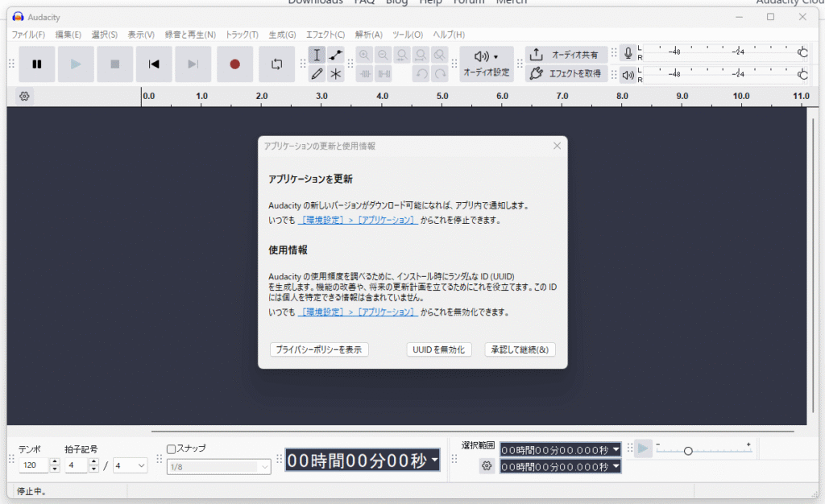Screen dimensions: 825x504
Task: Click Fit Selection to Width zoom icon
Action: [402, 56]
